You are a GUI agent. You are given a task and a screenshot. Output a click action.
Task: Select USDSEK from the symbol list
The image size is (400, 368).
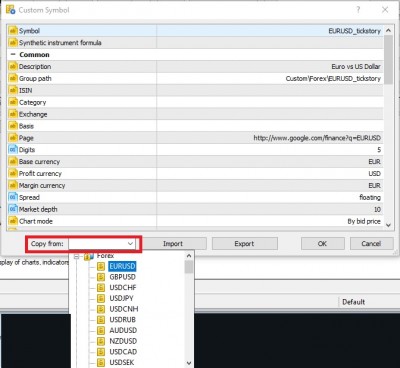pos(122,362)
